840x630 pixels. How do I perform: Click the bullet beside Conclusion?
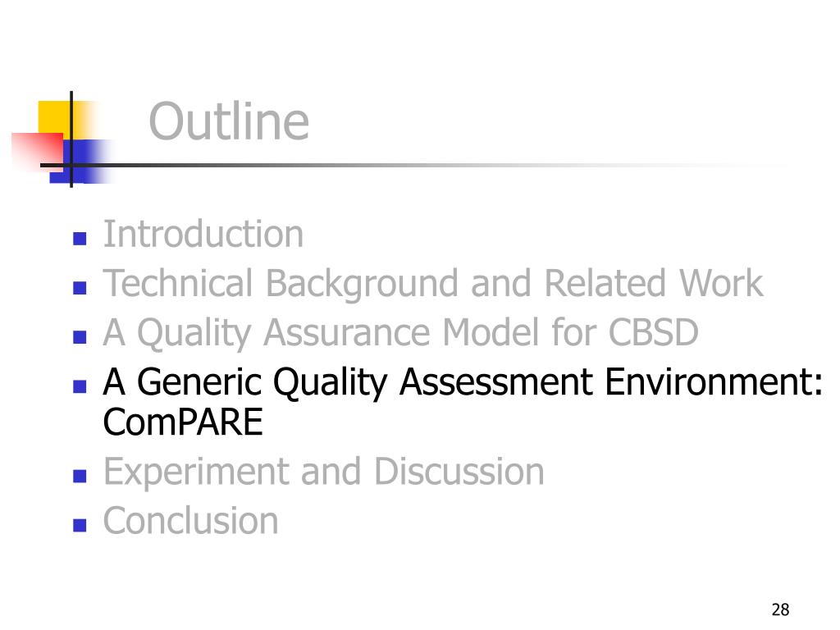click(80, 525)
